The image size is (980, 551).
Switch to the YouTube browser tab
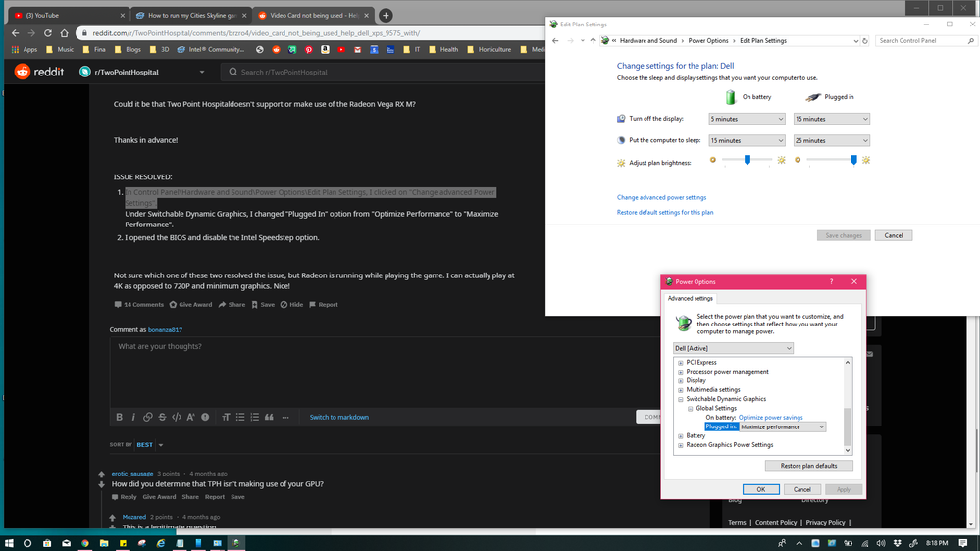coord(66,15)
